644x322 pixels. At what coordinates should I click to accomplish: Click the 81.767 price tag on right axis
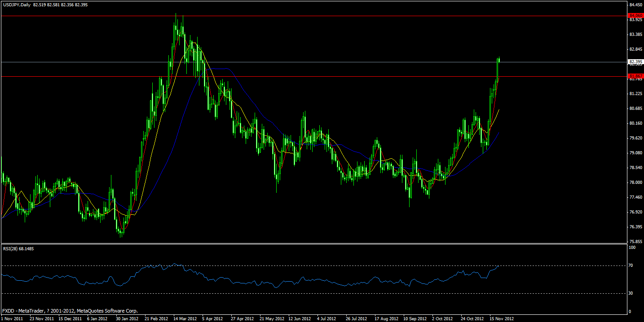(635, 77)
